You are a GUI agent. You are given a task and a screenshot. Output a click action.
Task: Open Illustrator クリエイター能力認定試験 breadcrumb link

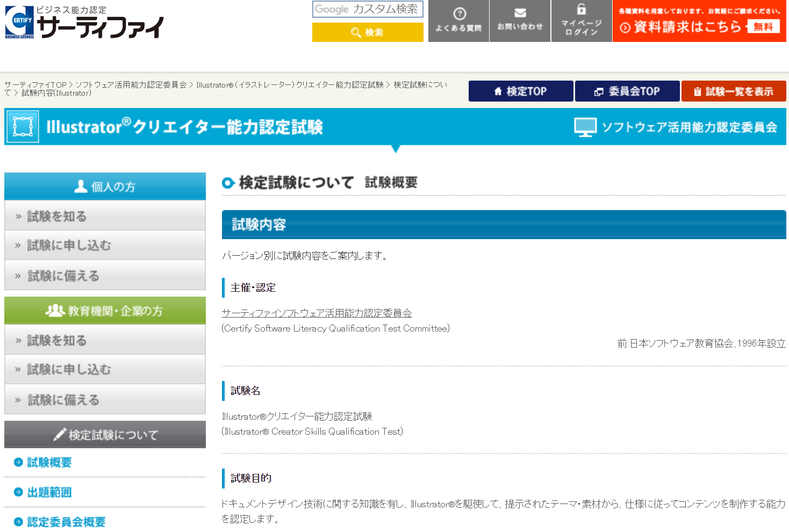click(290, 85)
